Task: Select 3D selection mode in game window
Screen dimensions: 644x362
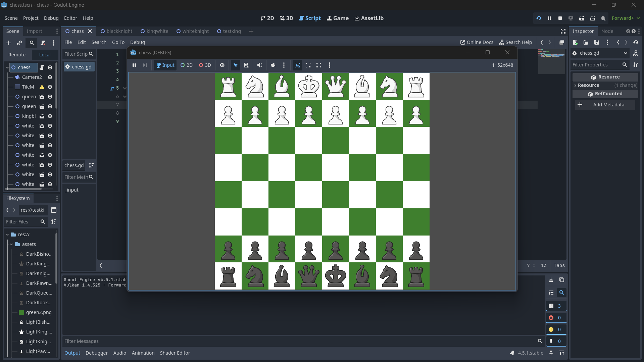Action: tap(205, 65)
